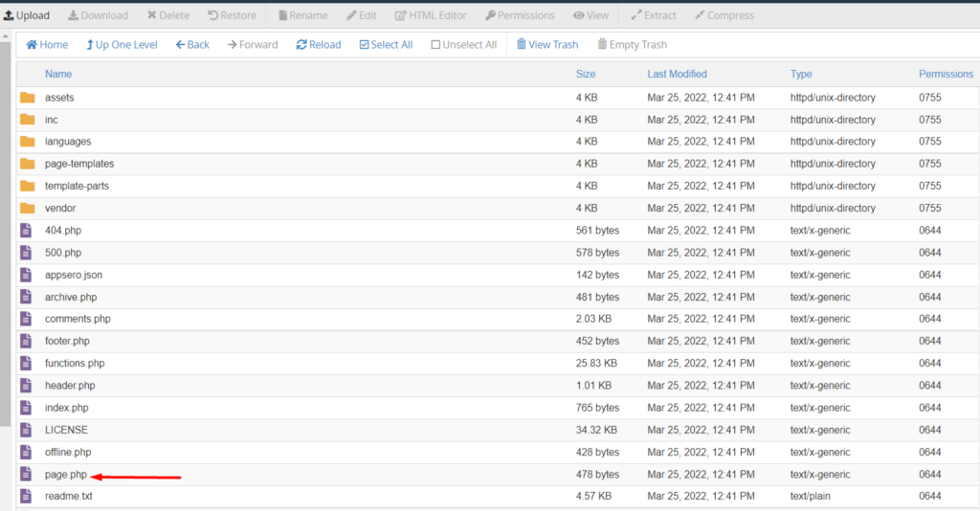Click the index.php file icon

[26, 408]
